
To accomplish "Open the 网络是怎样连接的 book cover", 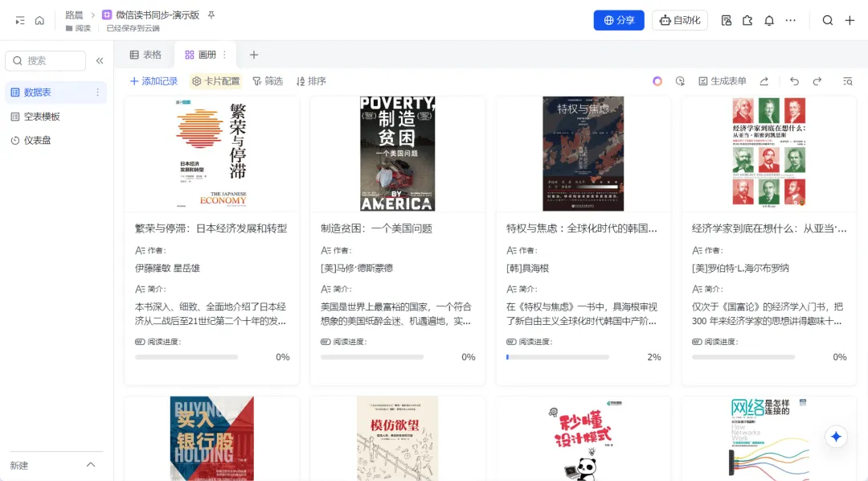I will coord(769,438).
